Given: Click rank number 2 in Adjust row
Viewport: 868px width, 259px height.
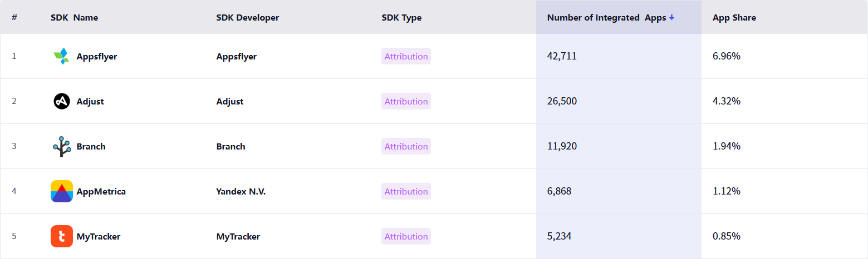Looking at the screenshot, I should click(14, 101).
